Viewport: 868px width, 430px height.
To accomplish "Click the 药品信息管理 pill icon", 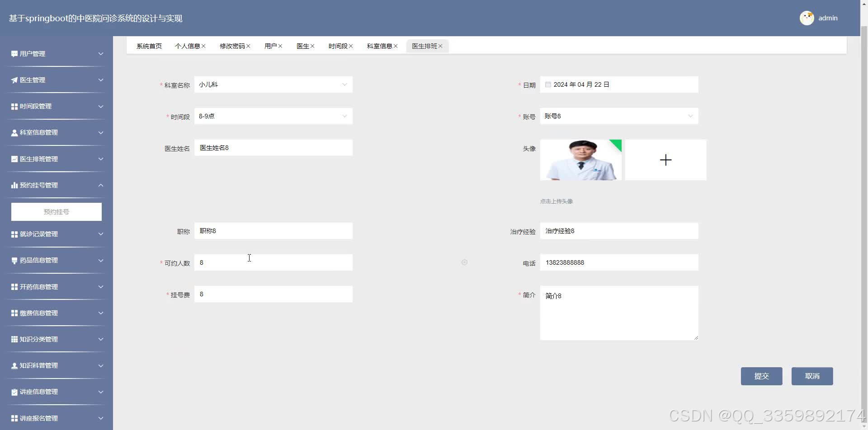I will 13,260.
